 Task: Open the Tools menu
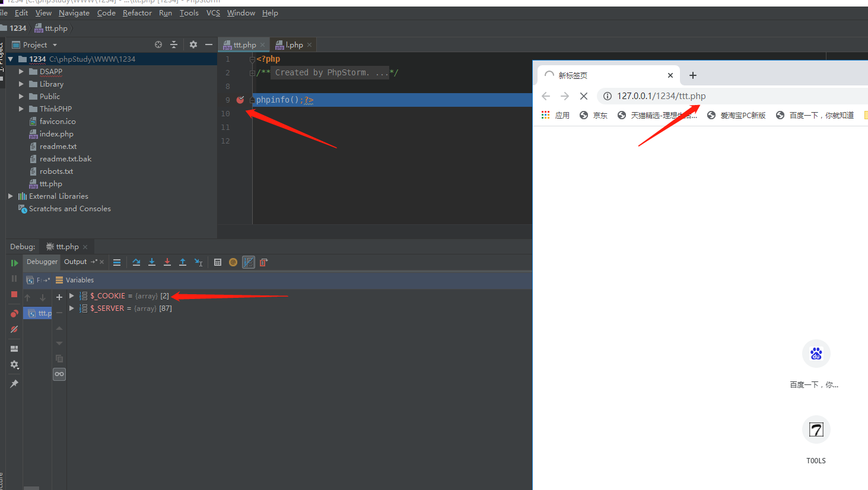tap(189, 12)
